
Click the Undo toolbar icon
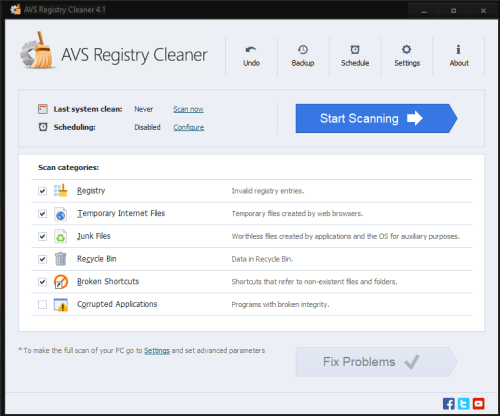251,50
